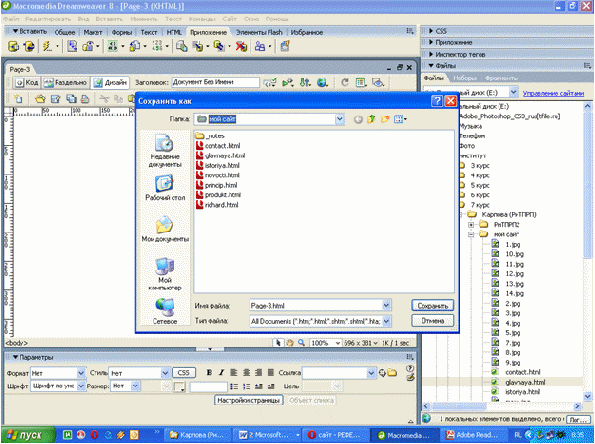The height and width of the screenshot is (444, 595).
Task: Open the file name dropdown arrow
Action: click(x=386, y=306)
